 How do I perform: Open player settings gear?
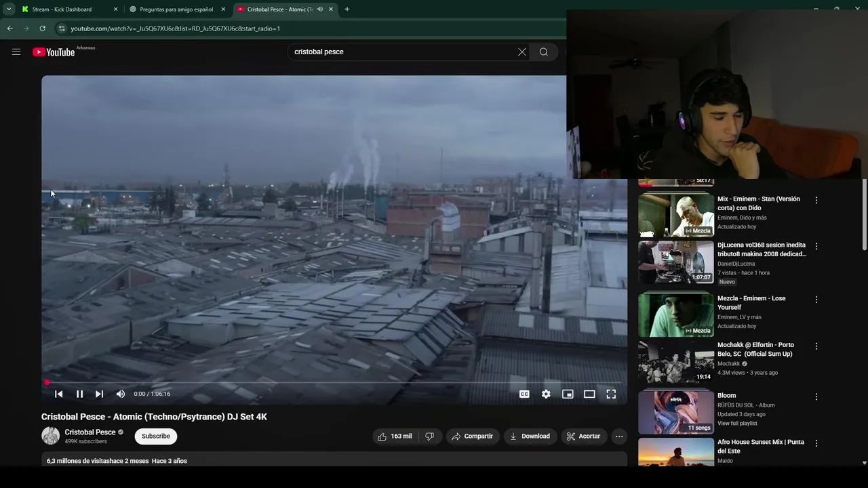(x=546, y=394)
